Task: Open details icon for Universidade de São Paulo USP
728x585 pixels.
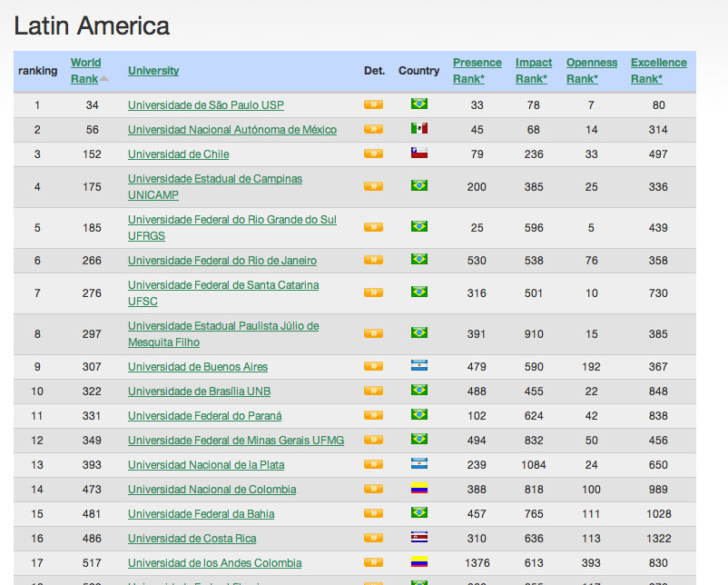Action: tap(373, 104)
